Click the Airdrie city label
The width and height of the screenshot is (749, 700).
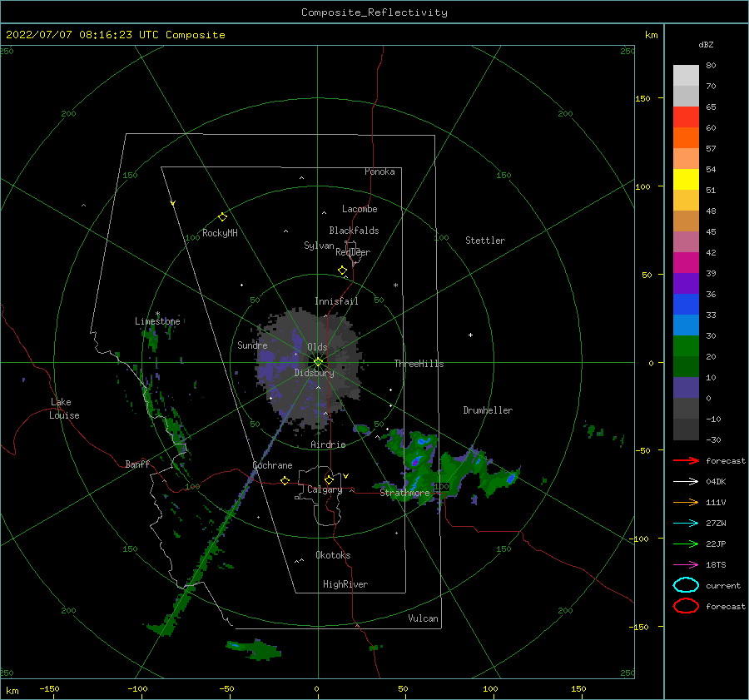pos(328,444)
